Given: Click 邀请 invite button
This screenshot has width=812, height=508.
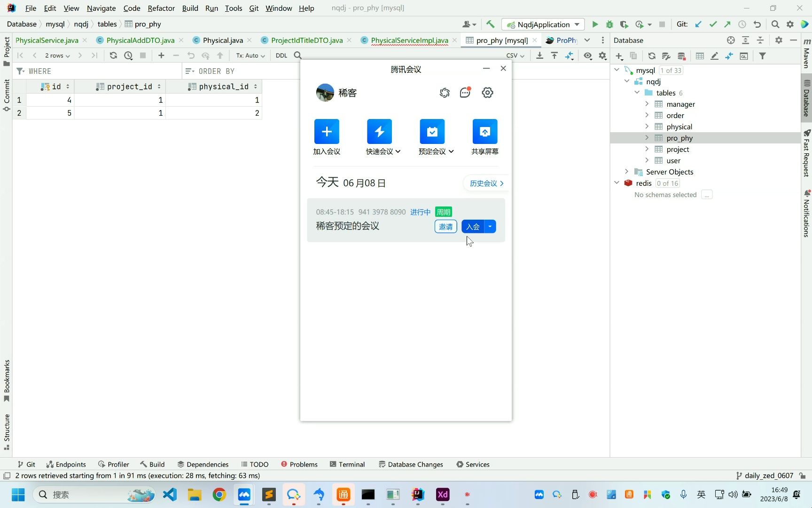Looking at the screenshot, I should 445,227.
